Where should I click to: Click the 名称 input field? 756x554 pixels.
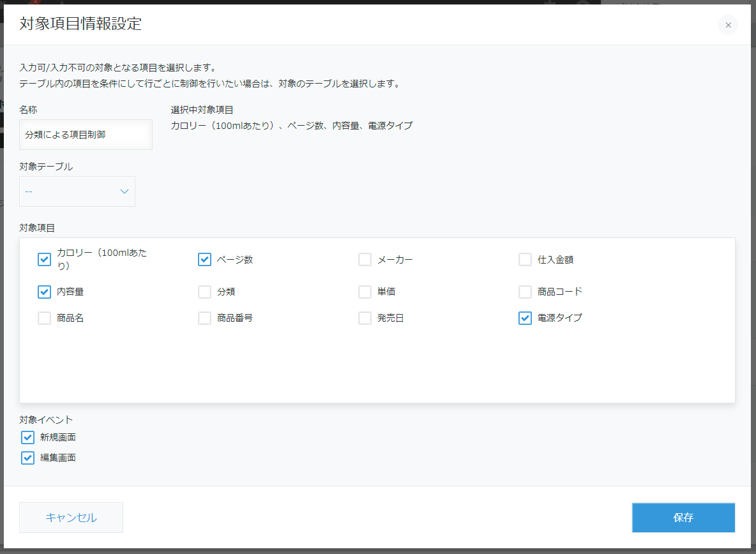pyautogui.click(x=86, y=135)
